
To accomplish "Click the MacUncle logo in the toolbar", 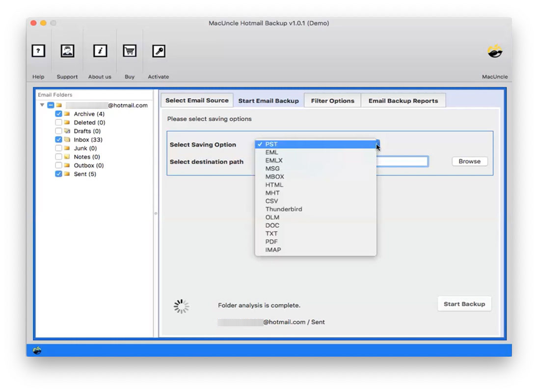I will 495,51.
